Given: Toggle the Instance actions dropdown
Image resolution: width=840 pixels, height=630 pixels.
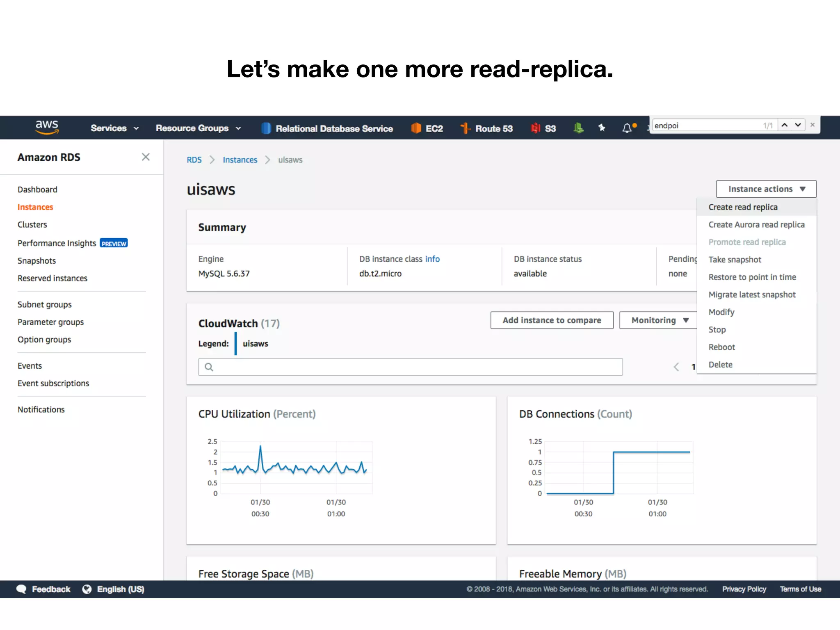Looking at the screenshot, I should (766, 189).
